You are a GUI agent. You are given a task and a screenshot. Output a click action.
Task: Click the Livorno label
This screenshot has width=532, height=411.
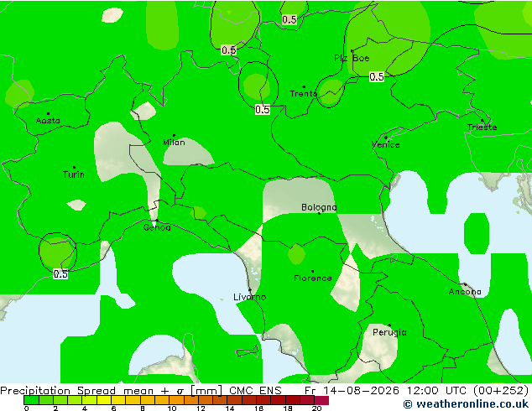coord(250,297)
